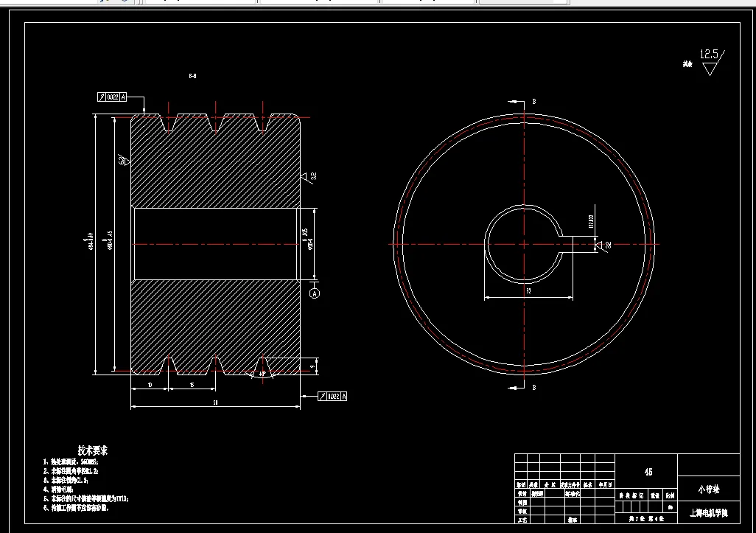The width and height of the screenshot is (756, 533).
Task: Select technical requirement line 4 about removing burrs
Action: tap(58, 490)
